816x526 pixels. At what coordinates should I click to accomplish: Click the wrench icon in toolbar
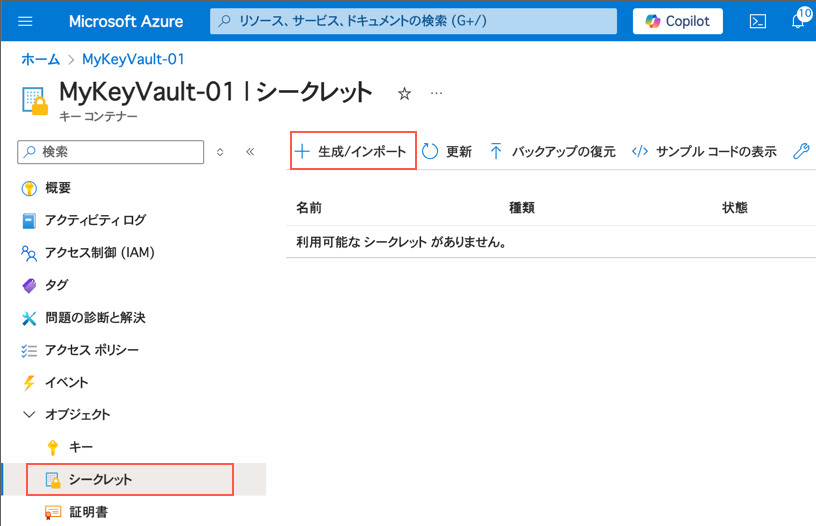(801, 151)
